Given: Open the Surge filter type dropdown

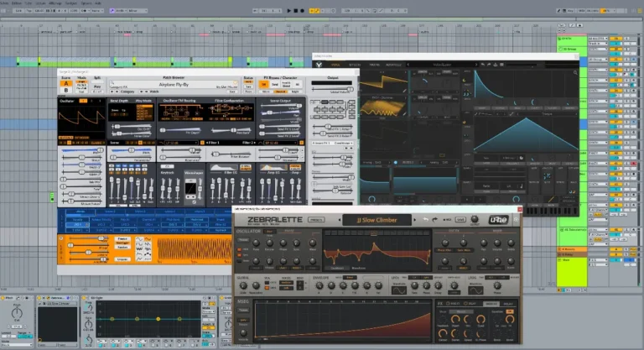Looking at the screenshot, I should point(179,143).
